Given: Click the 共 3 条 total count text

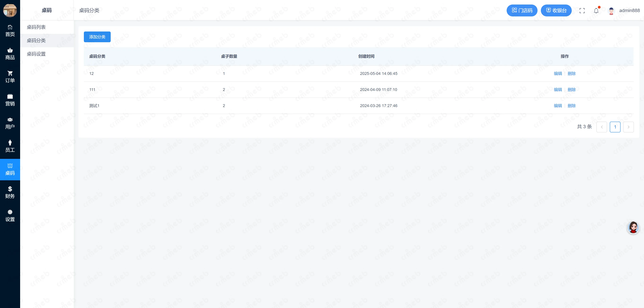Looking at the screenshot, I should pyautogui.click(x=584, y=127).
